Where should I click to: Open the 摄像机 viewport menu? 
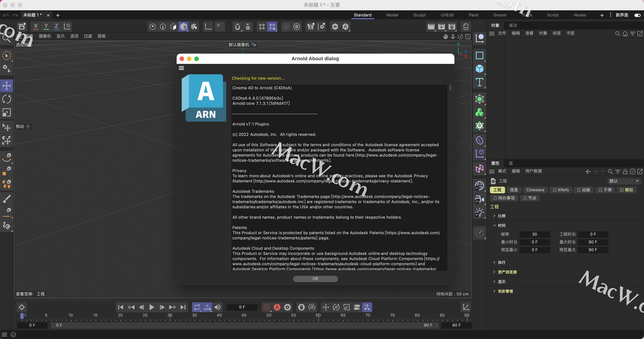(45, 36)
